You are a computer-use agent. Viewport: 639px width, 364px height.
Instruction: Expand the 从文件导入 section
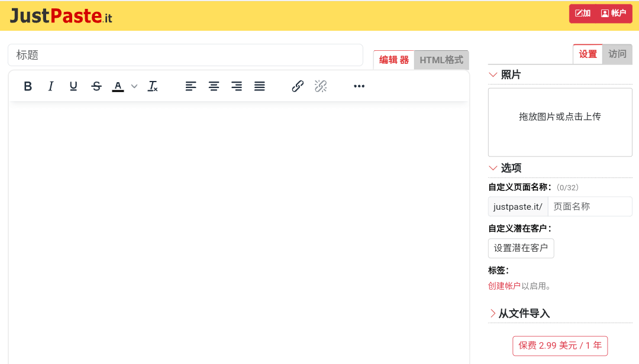coord(493,313)
